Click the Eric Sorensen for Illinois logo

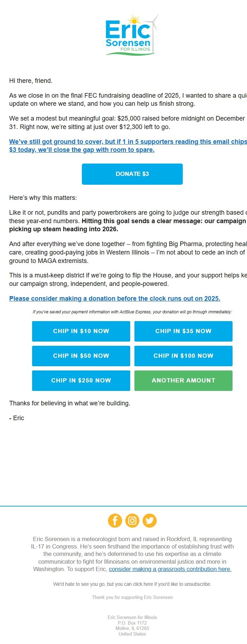pos(131,35)
